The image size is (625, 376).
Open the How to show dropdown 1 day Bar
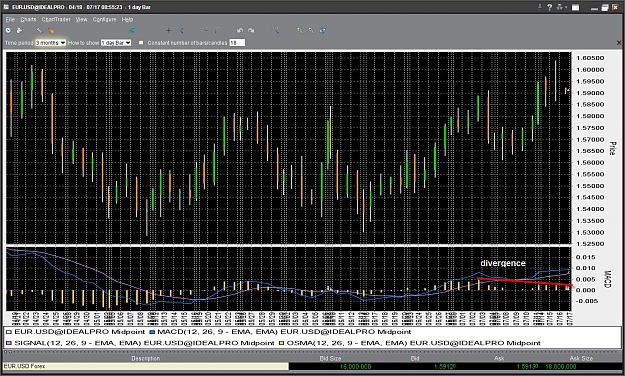click(x=116, y=43)
